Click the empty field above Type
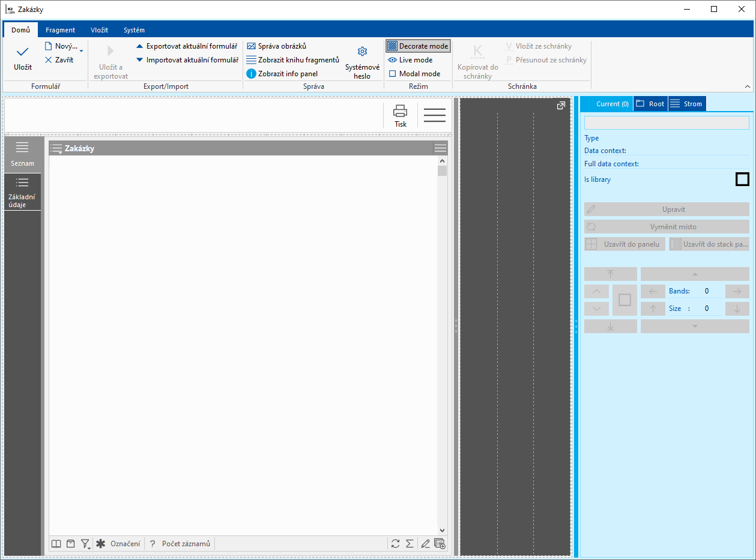The height and width of the screenshot is (560, 756). pyautogui.click(x=667, y=122)
